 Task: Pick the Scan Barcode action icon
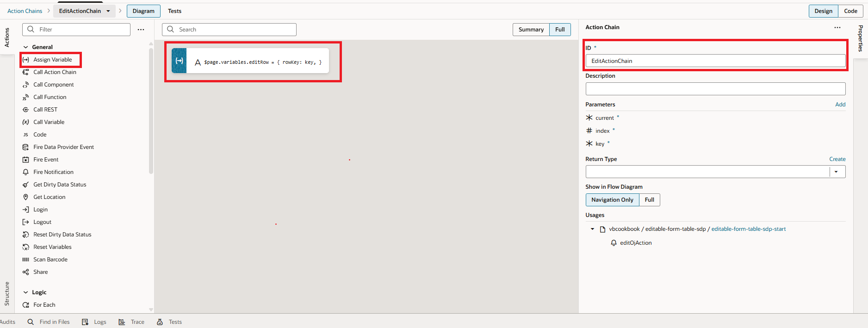[26, 260]
